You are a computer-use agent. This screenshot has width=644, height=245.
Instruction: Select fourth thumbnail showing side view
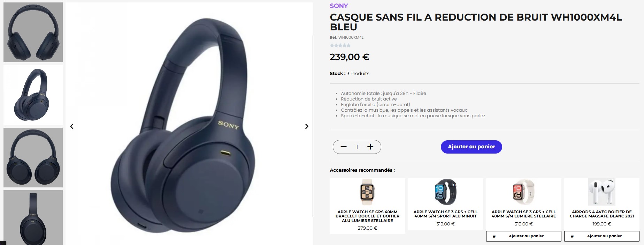(x=33, y=217)
